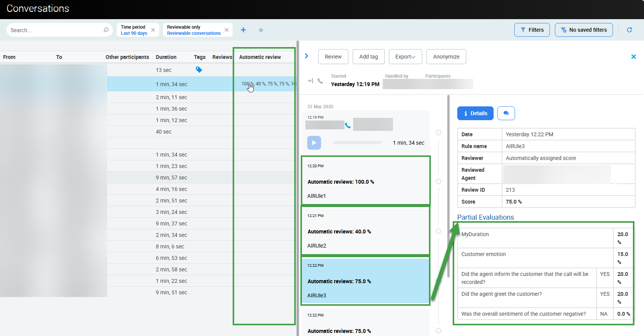Open the comments tab with chat icon
The image size is (644, 336).
coord(506,113)
